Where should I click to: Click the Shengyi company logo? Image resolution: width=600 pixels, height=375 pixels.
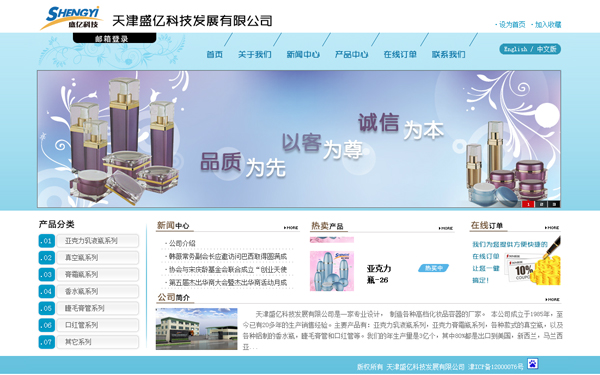(71, 18)
